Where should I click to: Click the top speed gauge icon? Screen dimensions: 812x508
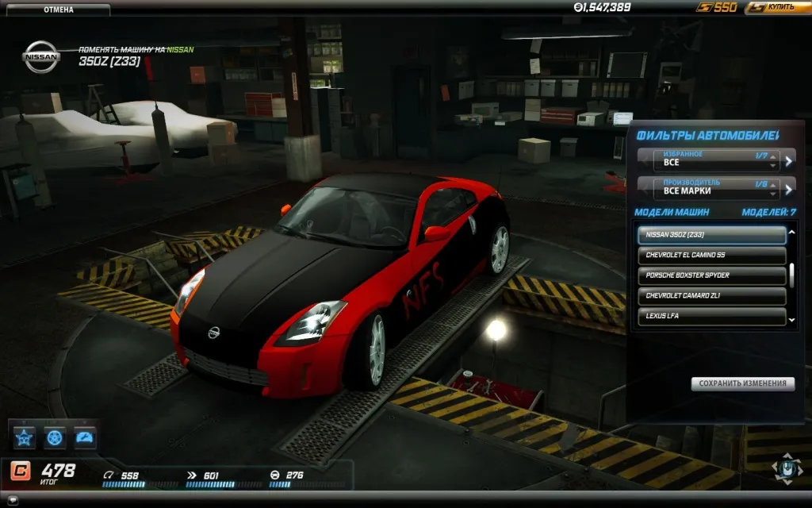tap(108, 475)
